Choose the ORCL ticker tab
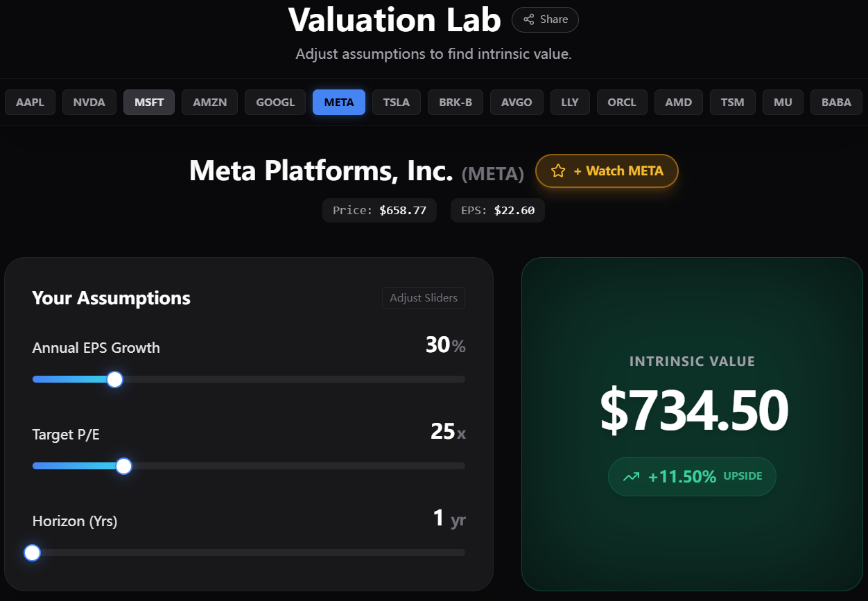The height and width of the screenshot is (601, 868). (x=622, y=103)
